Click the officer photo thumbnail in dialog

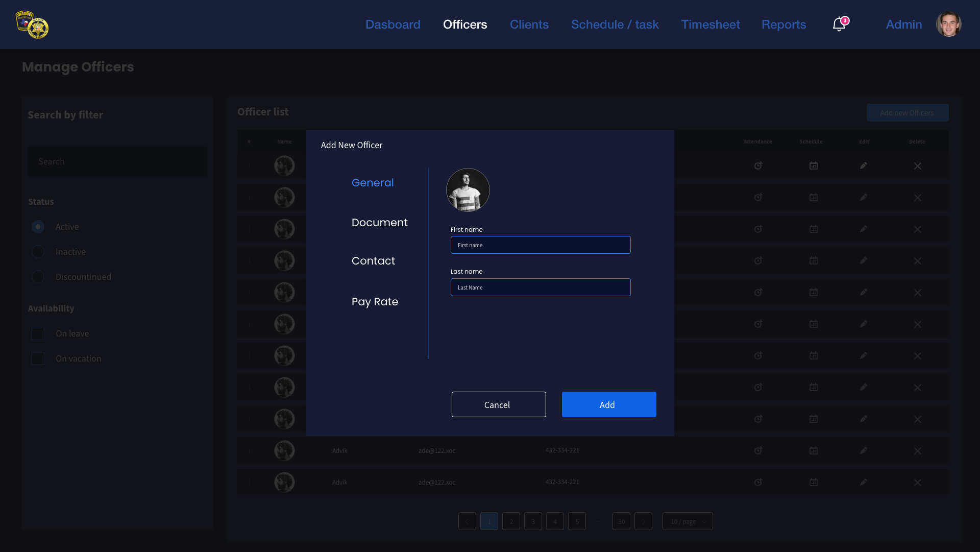(468, 190)
